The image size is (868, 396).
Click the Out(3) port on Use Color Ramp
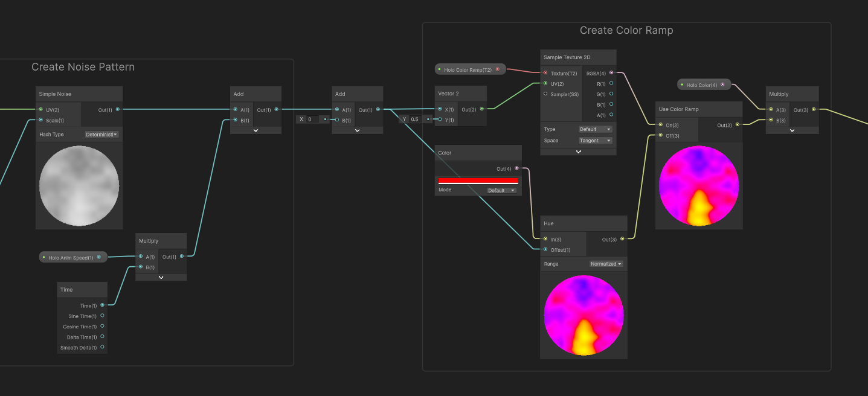click(x=738, y=124)
